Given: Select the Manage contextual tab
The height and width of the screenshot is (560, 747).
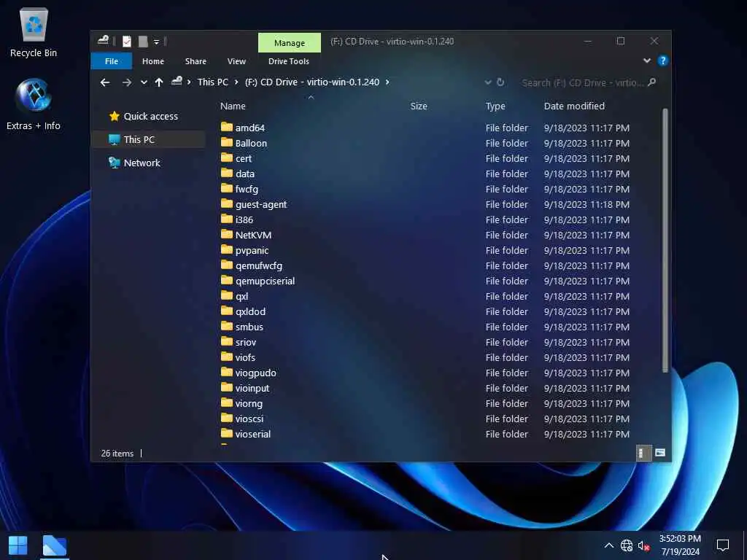Looking at the screenshot, I should 290,43.
